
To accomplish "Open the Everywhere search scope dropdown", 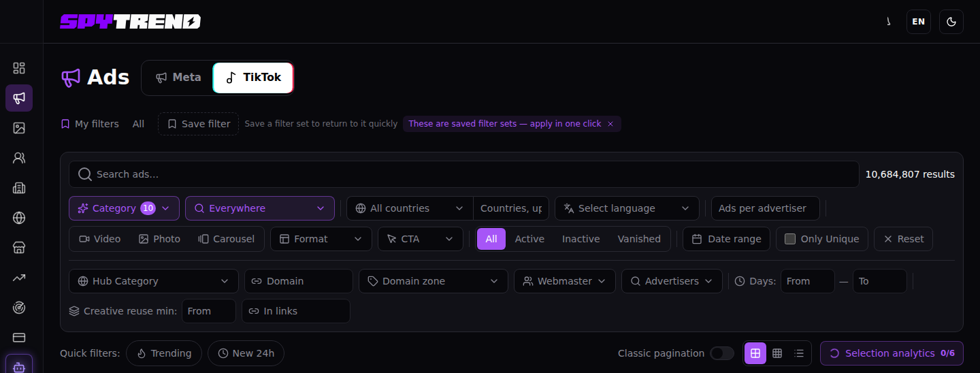I will point(260,208).
